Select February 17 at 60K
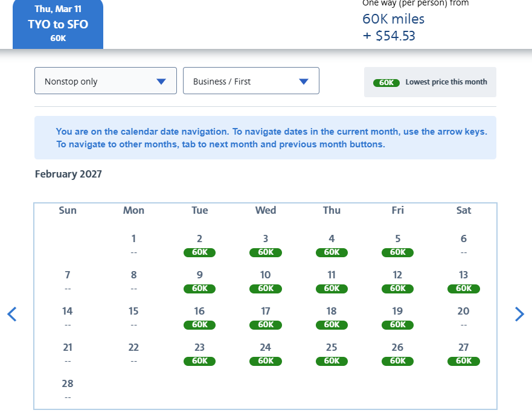 coord(266,318)
